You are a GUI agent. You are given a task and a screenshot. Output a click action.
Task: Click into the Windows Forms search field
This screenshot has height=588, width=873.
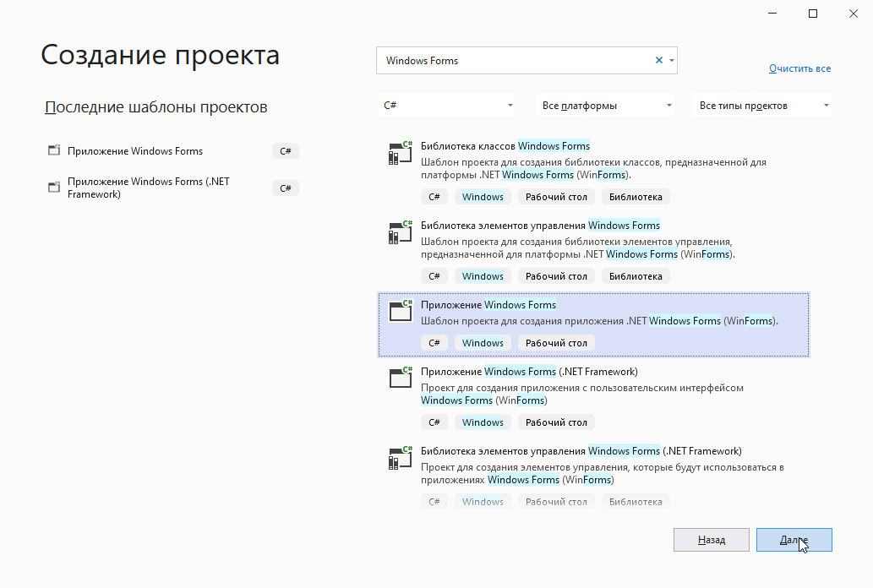pyautogui.click(x=516, y=61)
